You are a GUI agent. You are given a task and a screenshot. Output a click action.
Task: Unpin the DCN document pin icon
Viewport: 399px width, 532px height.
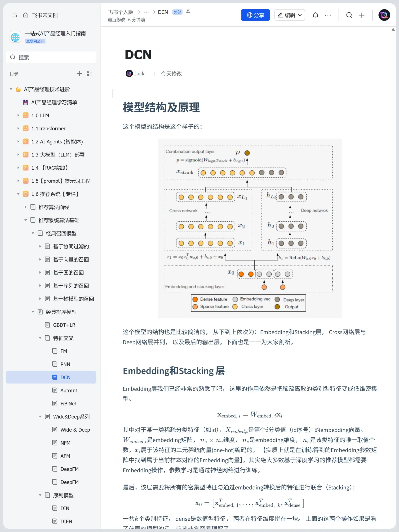(x=188, y=12)
